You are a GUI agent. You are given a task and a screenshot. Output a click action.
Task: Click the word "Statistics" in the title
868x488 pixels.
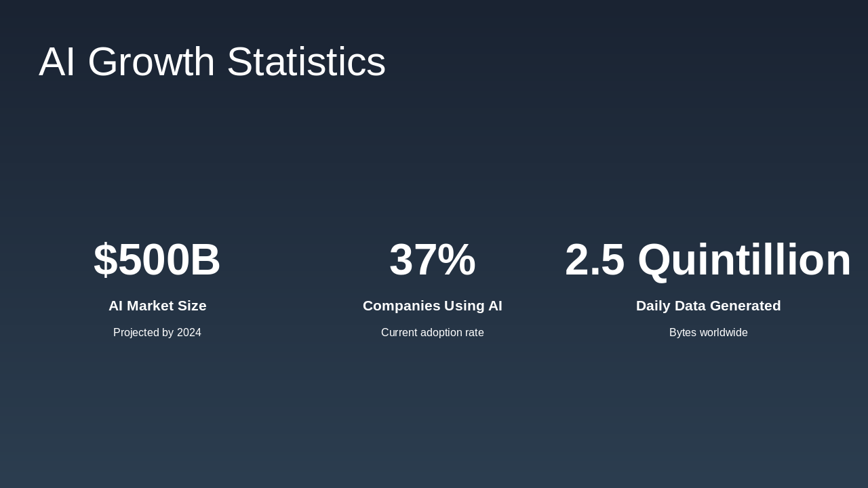306,62
